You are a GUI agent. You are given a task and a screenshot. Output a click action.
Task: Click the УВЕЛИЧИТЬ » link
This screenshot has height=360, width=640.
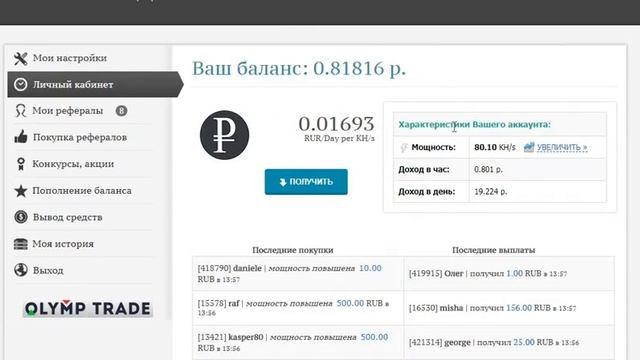click(x=562, y=147)
